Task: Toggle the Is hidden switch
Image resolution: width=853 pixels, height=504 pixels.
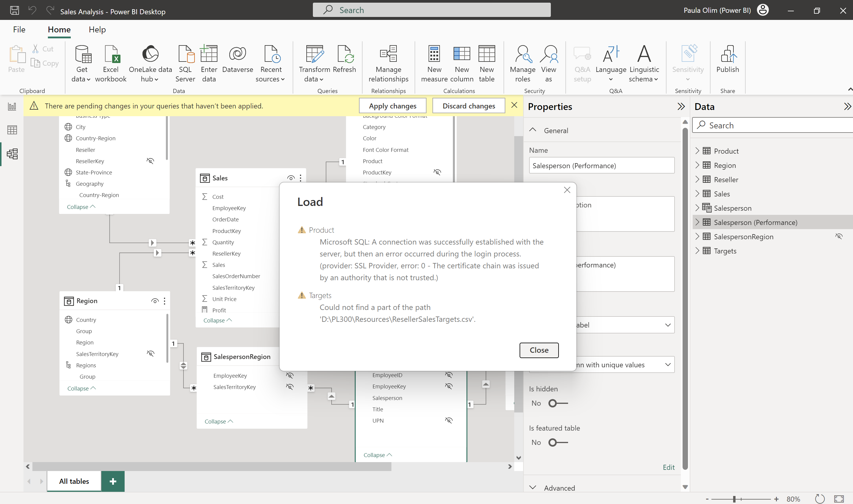Action: tap(558, 403)
